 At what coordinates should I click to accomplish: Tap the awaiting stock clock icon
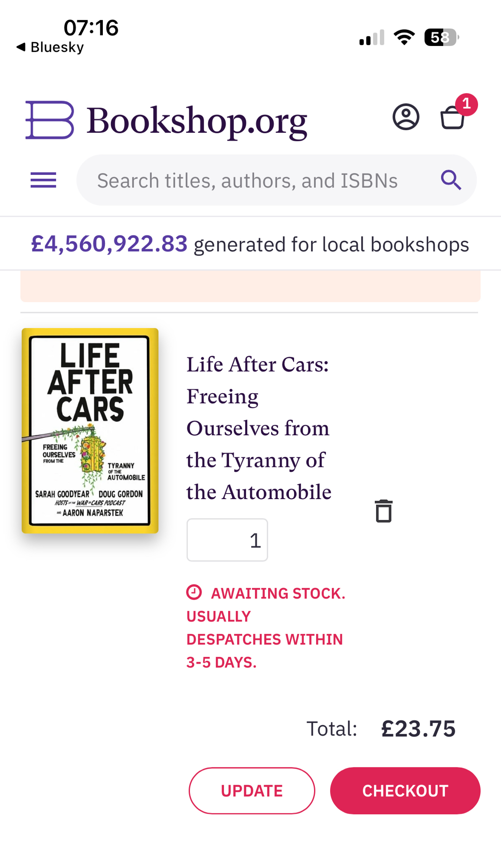[194, 592]
